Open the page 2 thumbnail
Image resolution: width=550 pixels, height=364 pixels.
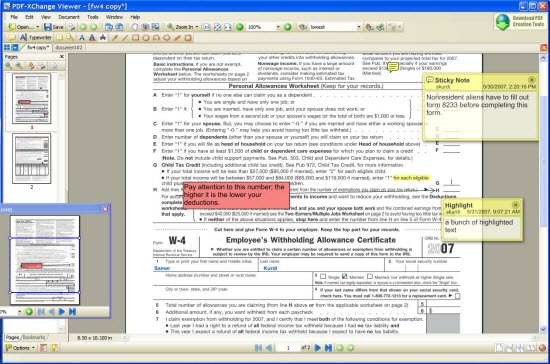[x=32, y=159]
